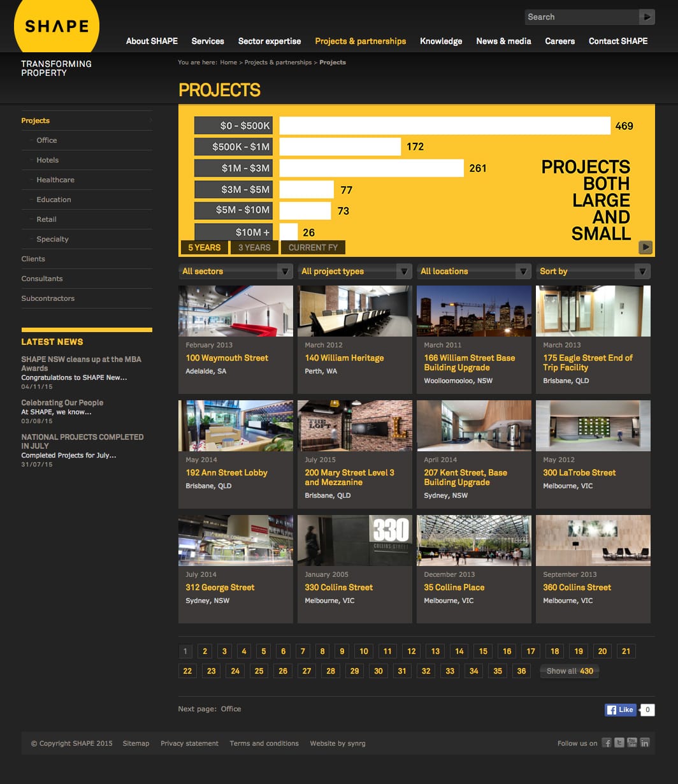Open the 140 William Heritage thumbnail
This screenshot has width=678, height=784.
click(355, 311)
